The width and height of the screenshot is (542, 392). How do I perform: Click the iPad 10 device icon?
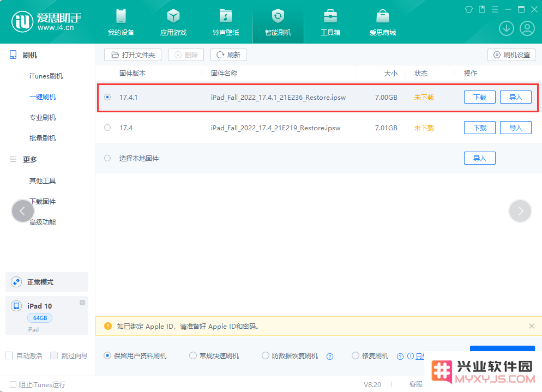[x=16, y=306]
